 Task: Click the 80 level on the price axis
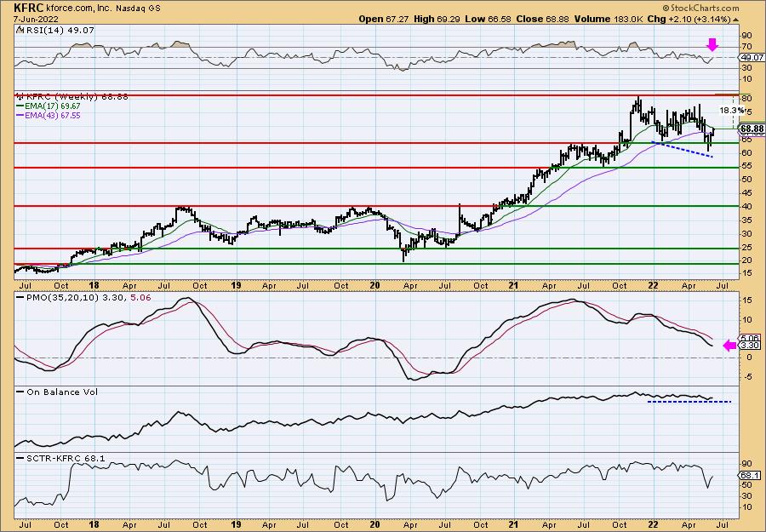click(746, 98)
